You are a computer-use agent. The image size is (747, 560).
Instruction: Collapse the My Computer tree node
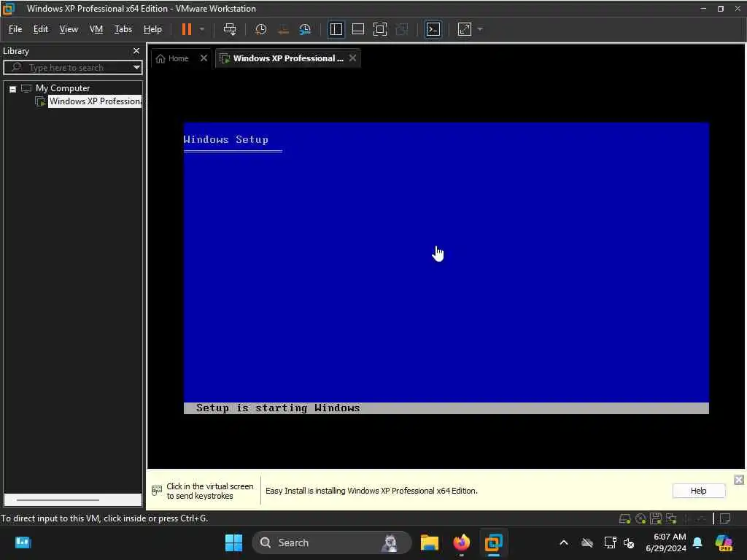point(13,89)
